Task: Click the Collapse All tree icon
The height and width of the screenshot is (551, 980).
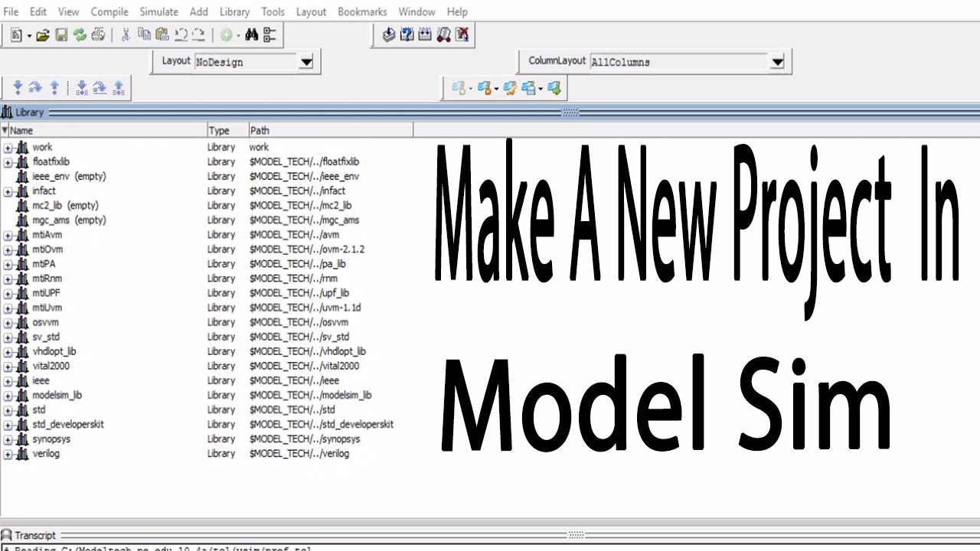Action: [x=269, y=35]
